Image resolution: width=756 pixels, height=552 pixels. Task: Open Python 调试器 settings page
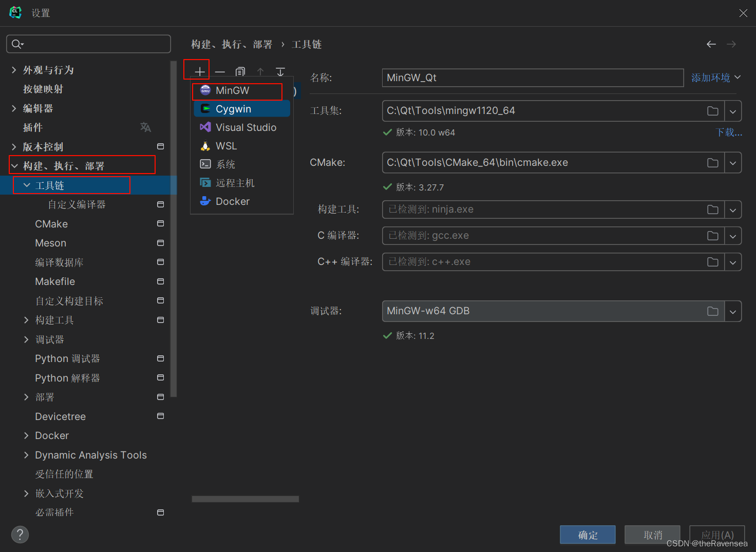click(x=67, y=358)
